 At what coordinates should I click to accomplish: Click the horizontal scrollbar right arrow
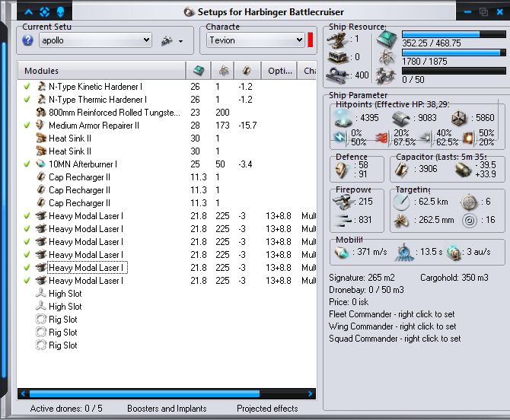point(311,394)
